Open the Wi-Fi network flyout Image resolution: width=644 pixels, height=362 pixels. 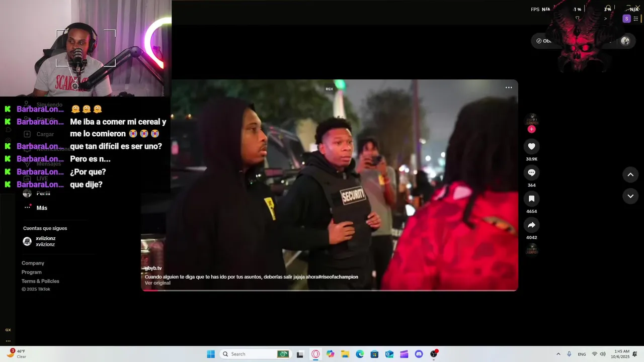click(594, 354)
